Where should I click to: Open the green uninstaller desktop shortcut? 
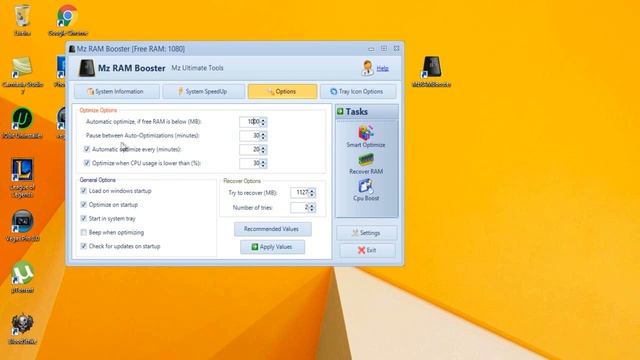22,119
